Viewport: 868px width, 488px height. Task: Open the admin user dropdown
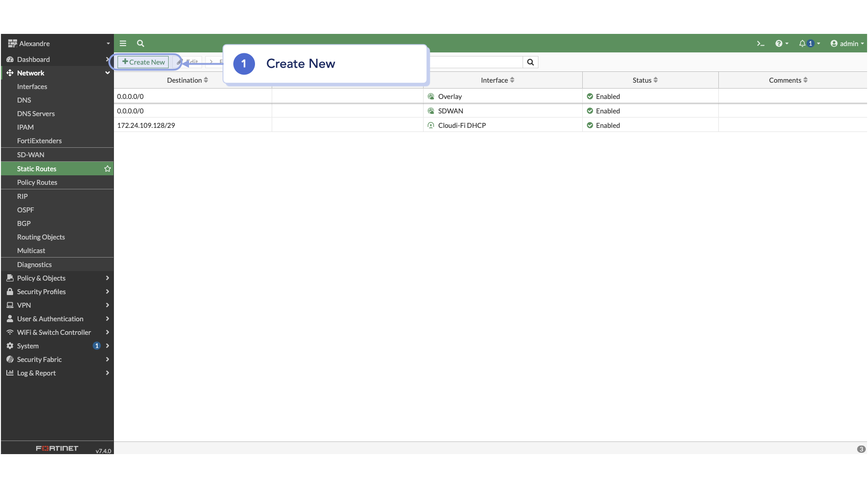tap(847, 44)
